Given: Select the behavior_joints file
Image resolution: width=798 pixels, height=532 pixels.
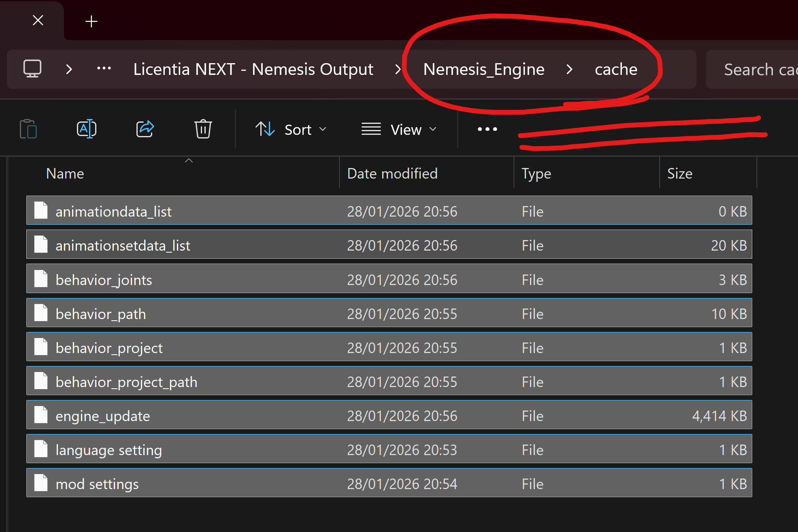Looking at the screenshot, I should [104, 280].
